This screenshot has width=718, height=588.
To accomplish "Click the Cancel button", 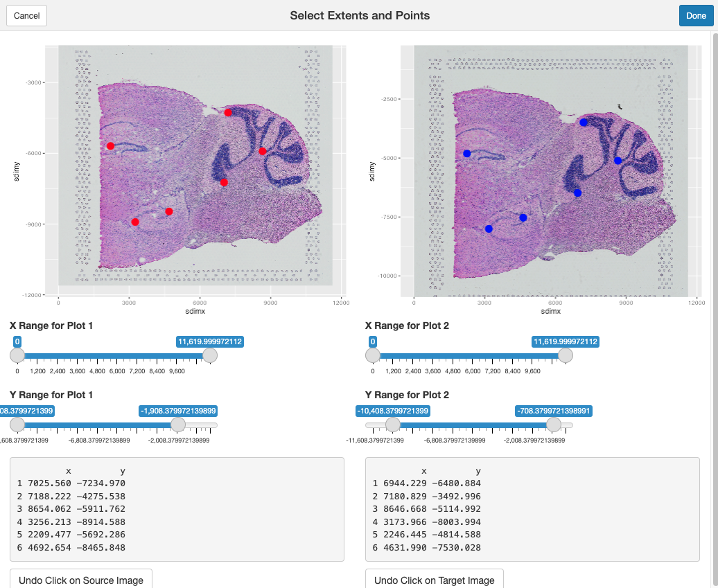I will (x=26, y=15).
